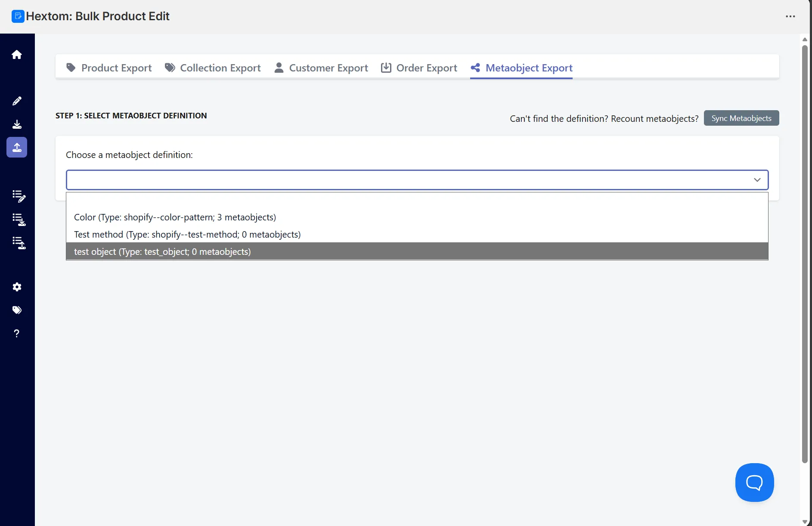Click Sync Metaobjects button
Image resolution: width=812 pixels, height=526 pixels.
pos(741,118)
